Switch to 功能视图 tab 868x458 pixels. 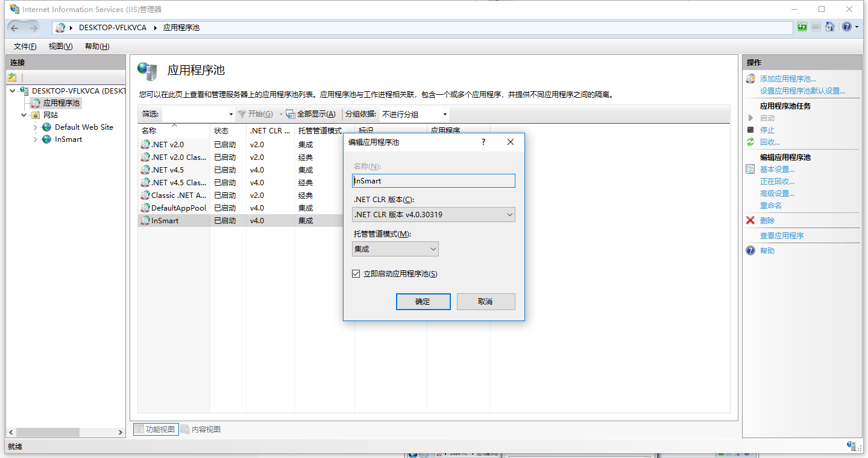(155, 429)
